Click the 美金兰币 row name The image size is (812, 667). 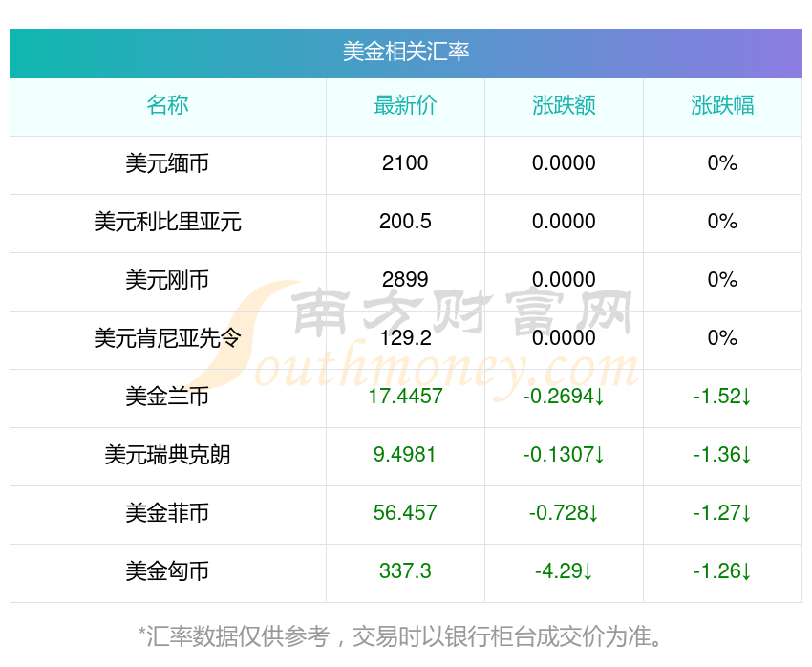(x=167, y=397)
